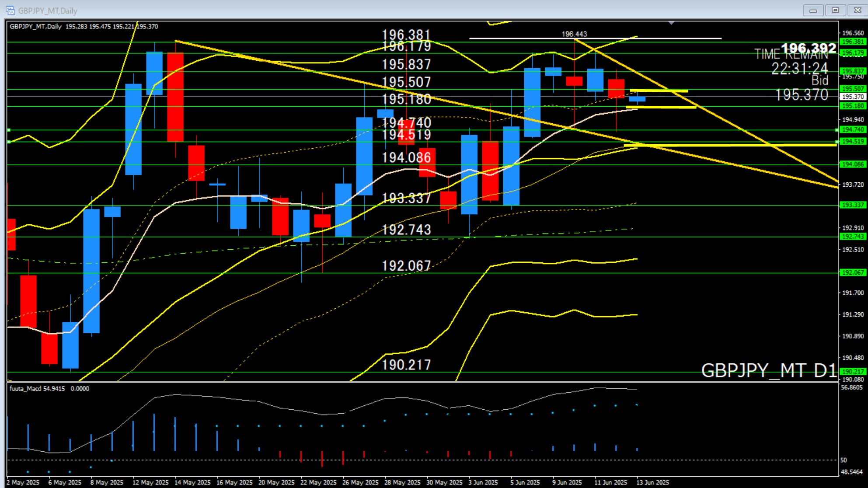Select the large white 195.507 label inside the chart
868x488 pixels.
click(x=406, y=82)
